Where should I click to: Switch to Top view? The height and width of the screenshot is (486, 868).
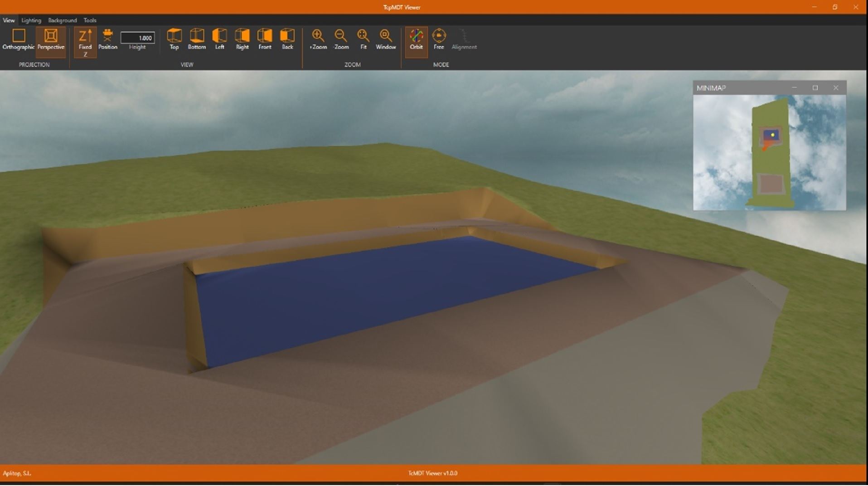pos(174,39)
